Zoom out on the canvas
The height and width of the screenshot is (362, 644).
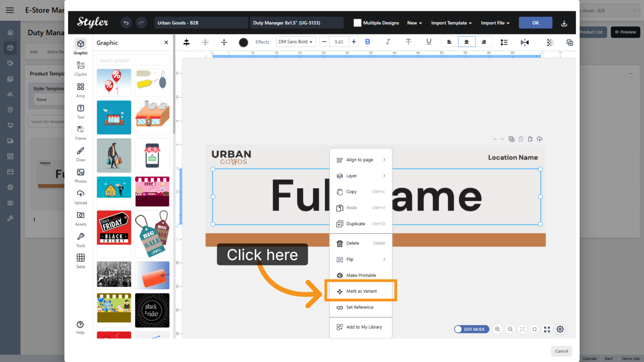[510, 329]
